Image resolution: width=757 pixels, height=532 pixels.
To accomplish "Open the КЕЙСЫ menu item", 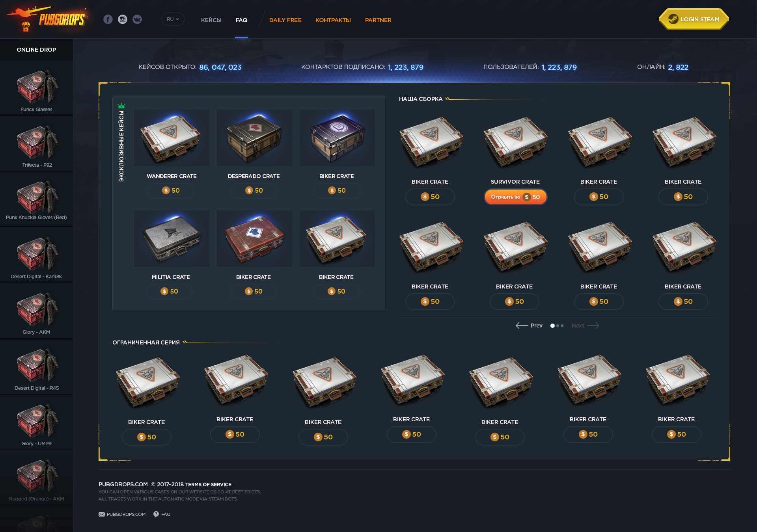I will pos(211,20).
